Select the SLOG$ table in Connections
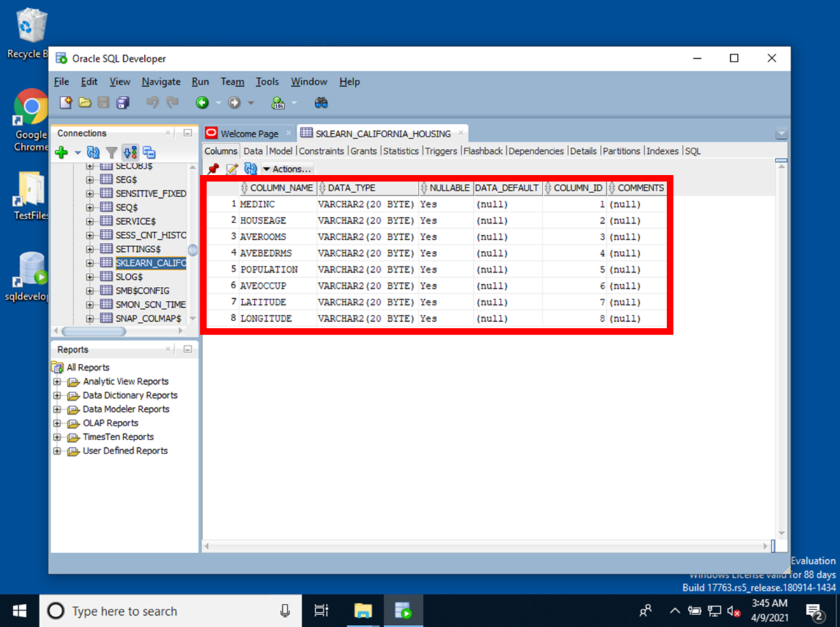 click(x=129, y=277)
